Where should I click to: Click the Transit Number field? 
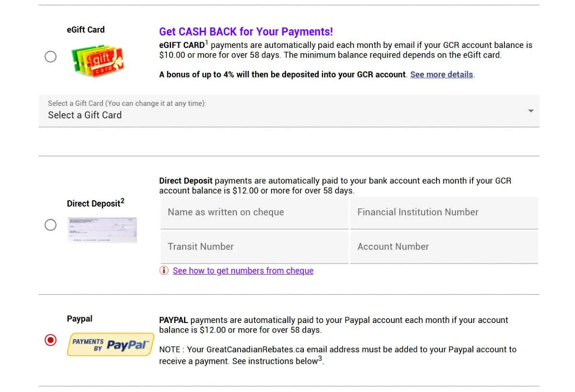254,246
